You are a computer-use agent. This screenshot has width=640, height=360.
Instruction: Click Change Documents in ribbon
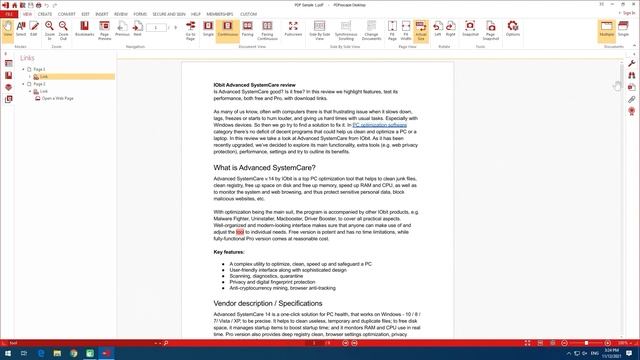tap(371, 30)
